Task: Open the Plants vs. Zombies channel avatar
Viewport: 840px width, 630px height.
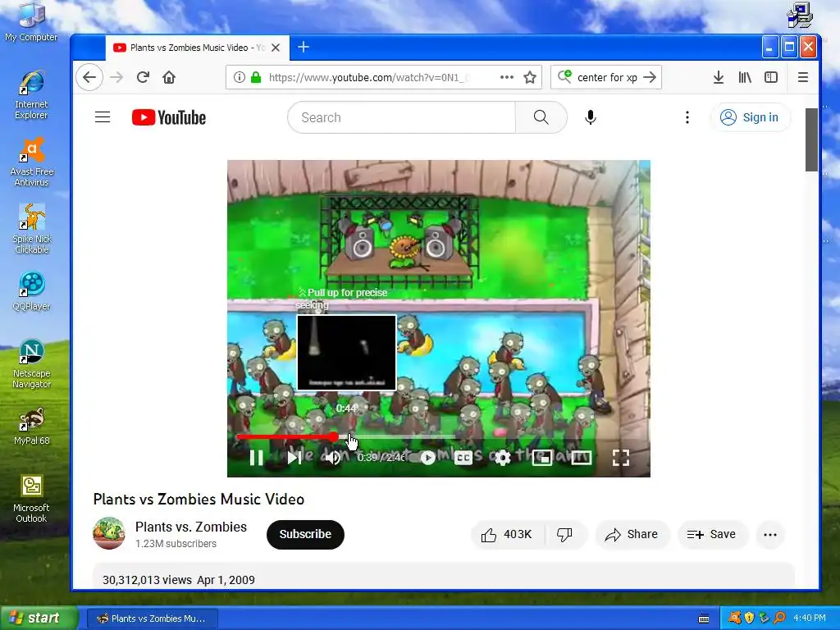Action: click(x=109, y=533)
